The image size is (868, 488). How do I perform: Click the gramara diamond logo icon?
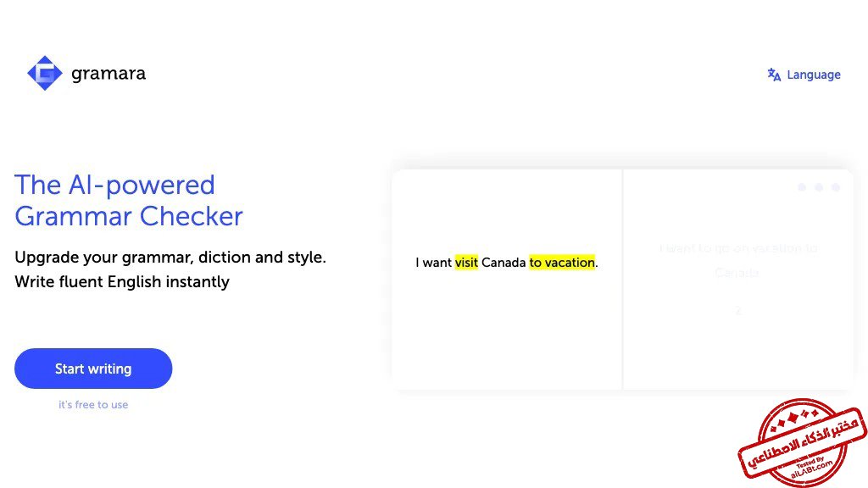(45, 74)
